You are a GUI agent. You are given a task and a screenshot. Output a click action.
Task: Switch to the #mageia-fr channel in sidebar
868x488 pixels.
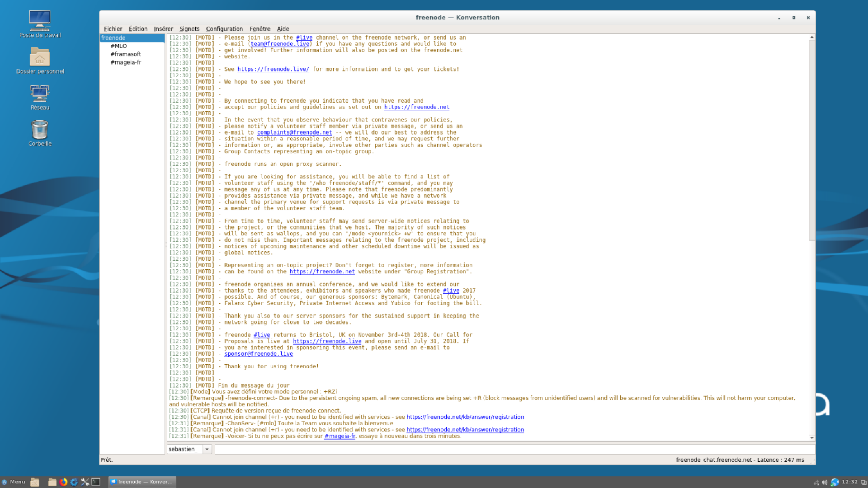[126, 62]
